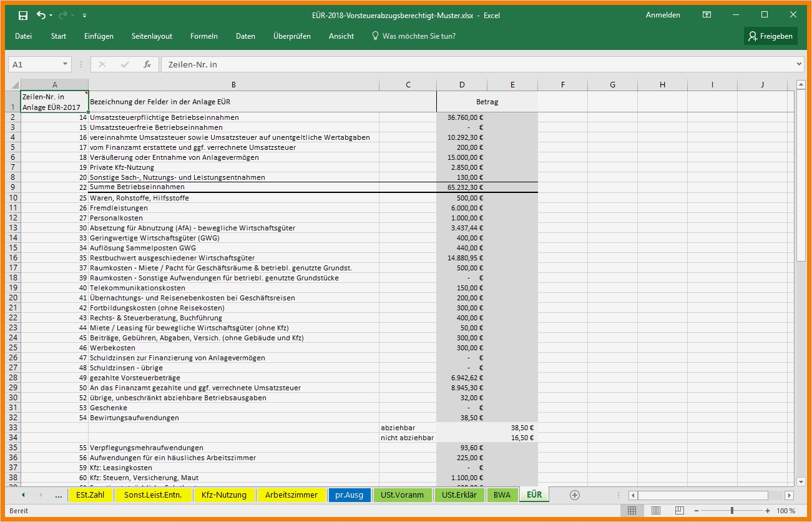
Task: Open Customize Quick Access Toolbar dropdown
Action: tap(84, 15)
